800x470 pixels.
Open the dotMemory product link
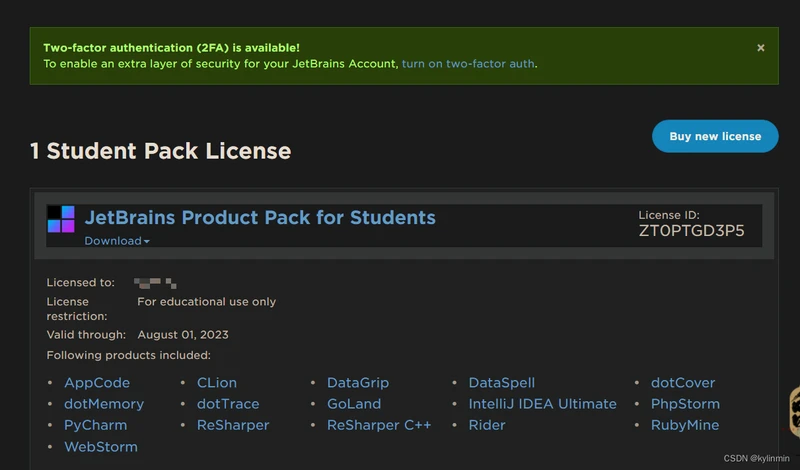(104, 404)
